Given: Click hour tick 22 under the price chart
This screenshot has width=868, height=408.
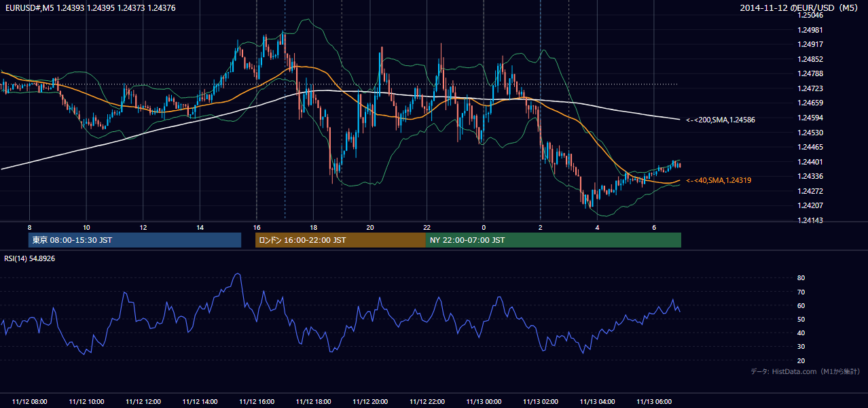Looking at the screenshot, I should coord(427,227).
